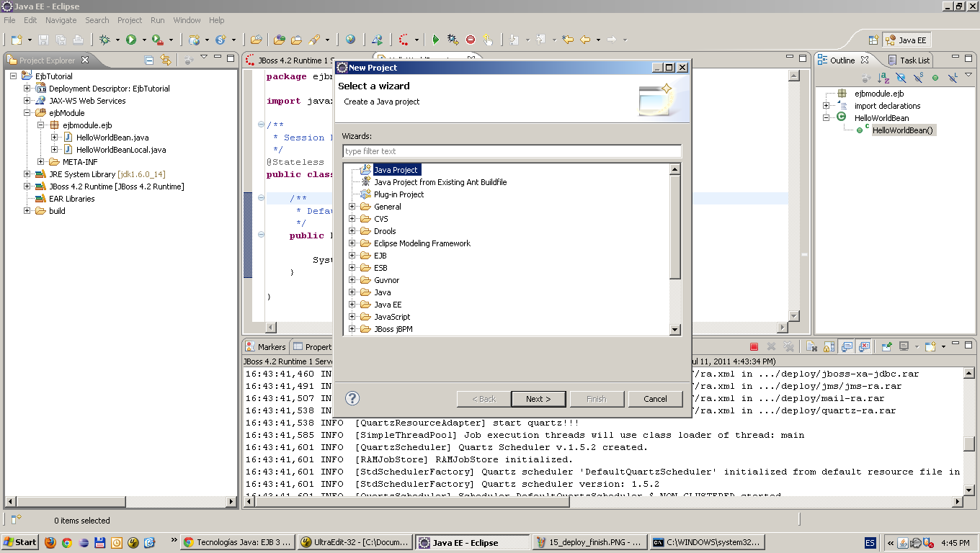Click the wizard filter text field
980x553 pixels.
(x=512, y=151)
